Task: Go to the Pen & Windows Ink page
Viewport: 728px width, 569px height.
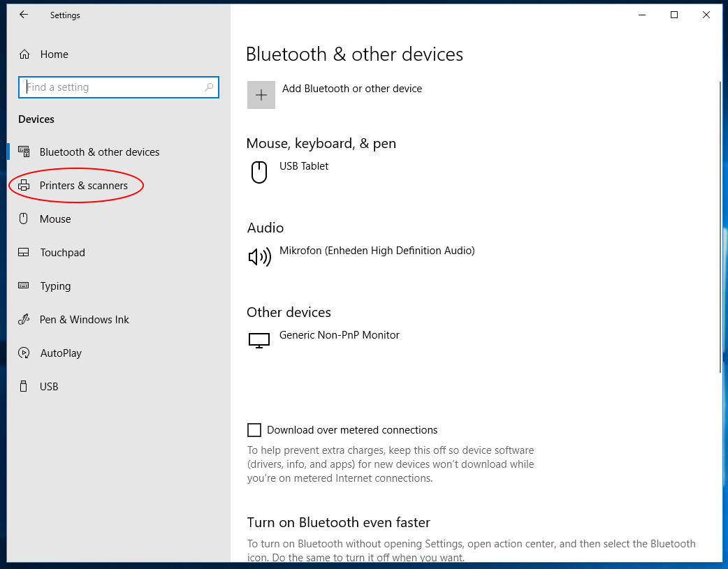Action: click(x=85, y=320)
